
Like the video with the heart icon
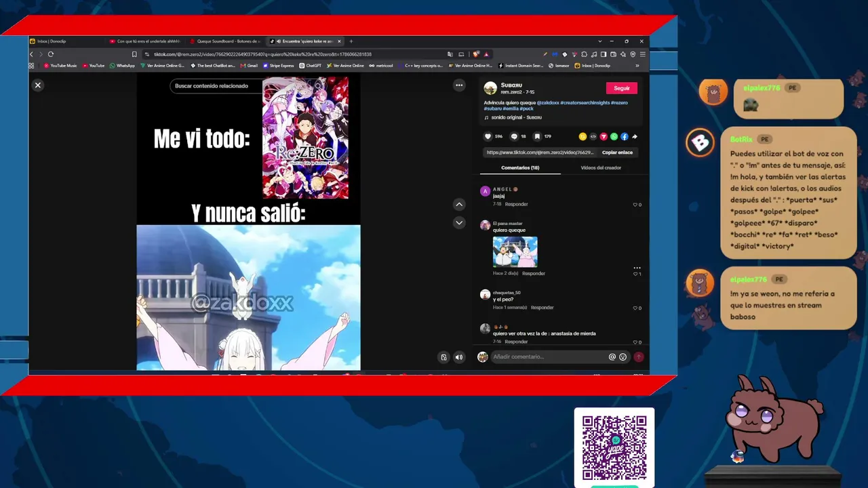488,136
